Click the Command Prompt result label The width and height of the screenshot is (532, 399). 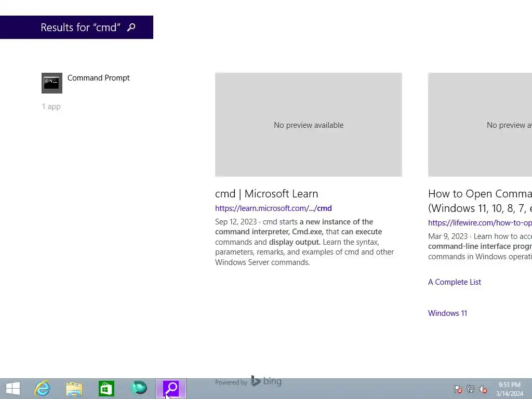point(98,78)
